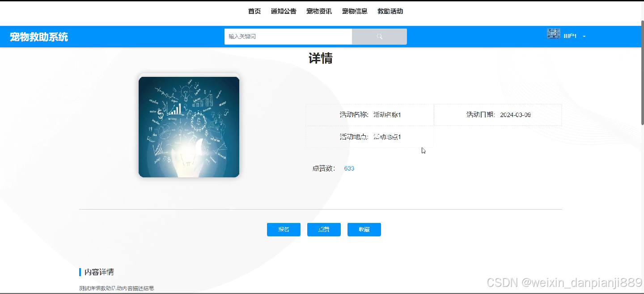The width and height of the screenshot is (644, 294).
Task: Click the 收藏 button
Action: [x=364, y=230]
